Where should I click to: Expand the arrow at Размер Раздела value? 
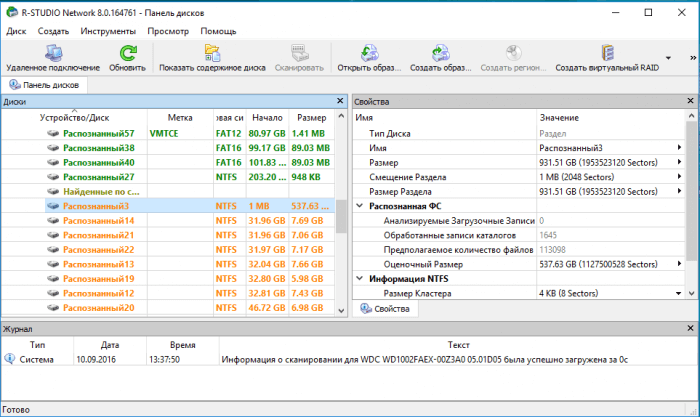click(680, 191)
